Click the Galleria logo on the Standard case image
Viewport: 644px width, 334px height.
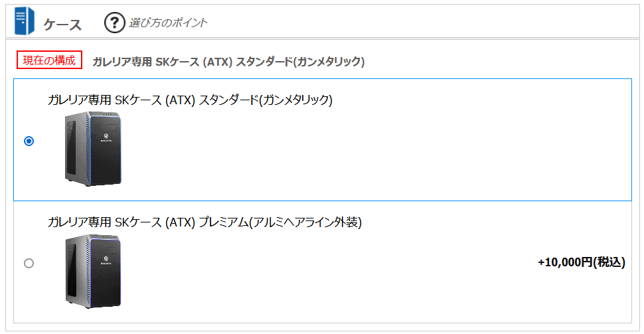(x=106, y=137)
